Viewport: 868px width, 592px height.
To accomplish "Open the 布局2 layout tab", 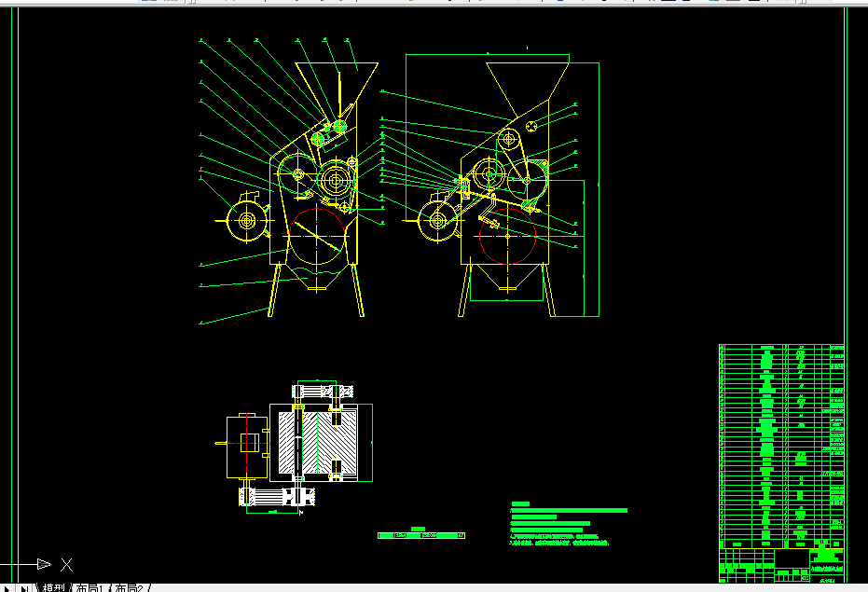I will coord(129,587).
